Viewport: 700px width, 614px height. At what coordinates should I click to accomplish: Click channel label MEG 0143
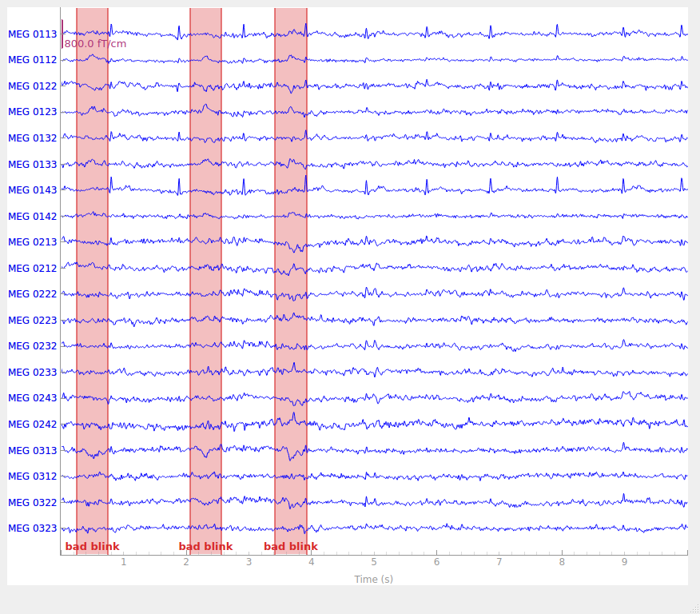[x=33, y=190]
